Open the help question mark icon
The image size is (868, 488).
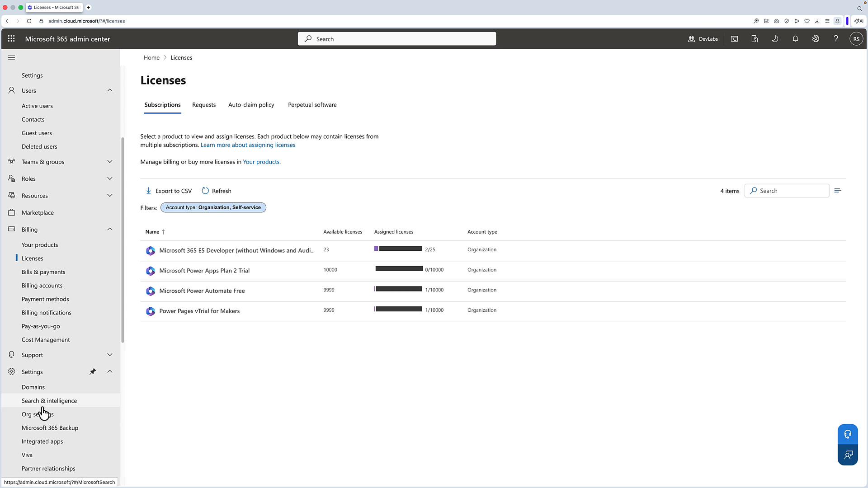[x=836, y=39]
